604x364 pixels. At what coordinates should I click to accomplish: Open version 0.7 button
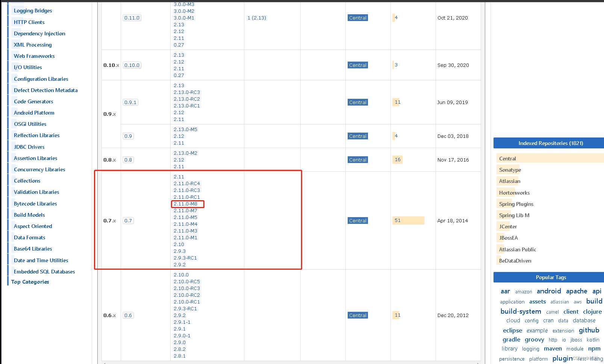[x=128, y=221]
